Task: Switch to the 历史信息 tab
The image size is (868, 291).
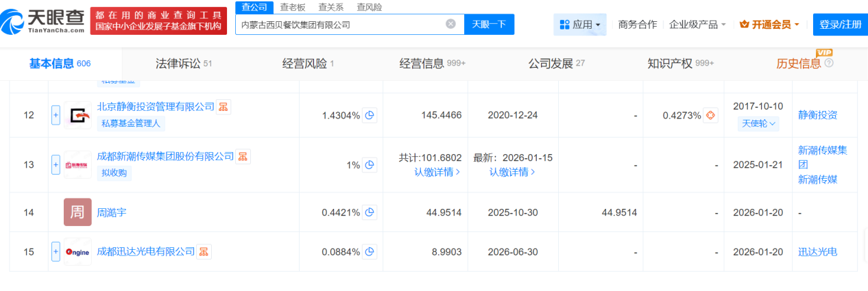Action: [x=798, y=64]
